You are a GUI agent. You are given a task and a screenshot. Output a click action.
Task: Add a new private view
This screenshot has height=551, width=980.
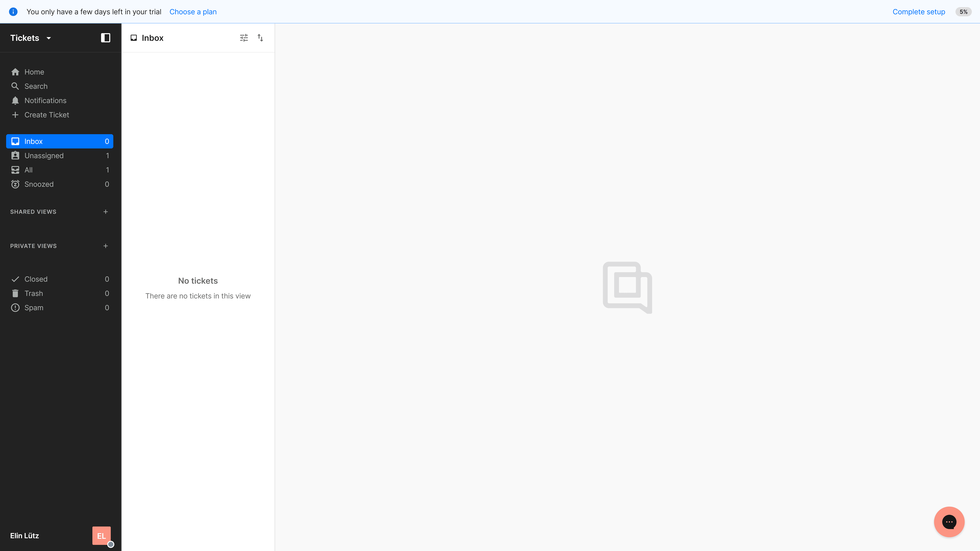point(106,246)
